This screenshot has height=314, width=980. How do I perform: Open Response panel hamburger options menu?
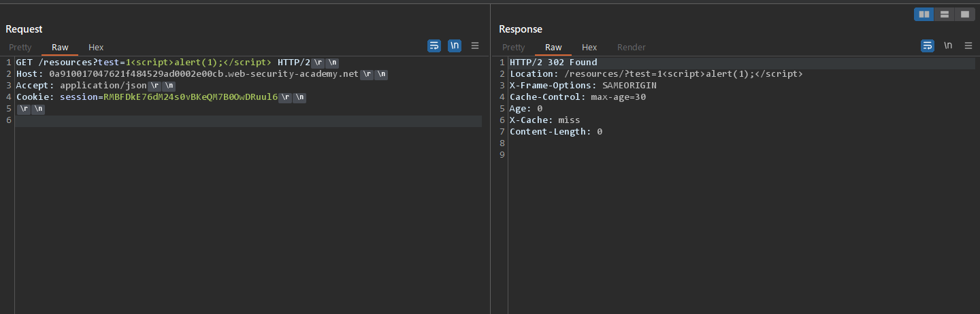coord(968,46)
